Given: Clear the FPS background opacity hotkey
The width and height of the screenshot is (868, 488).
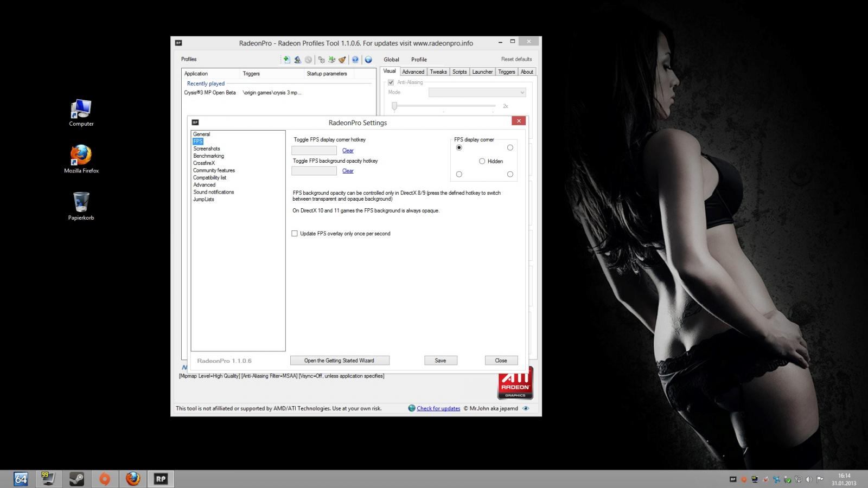Looking at the screenshot, I should pyautogui.click(x=348, y=171).
